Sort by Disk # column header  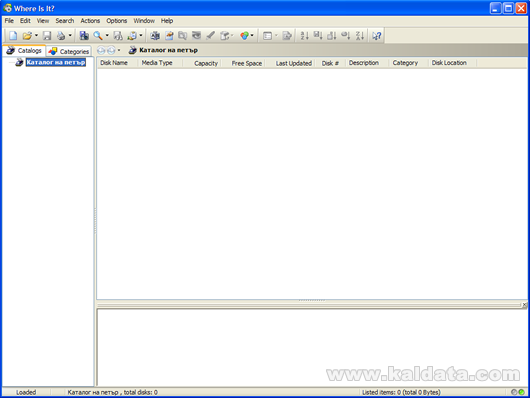coord(330,63)
